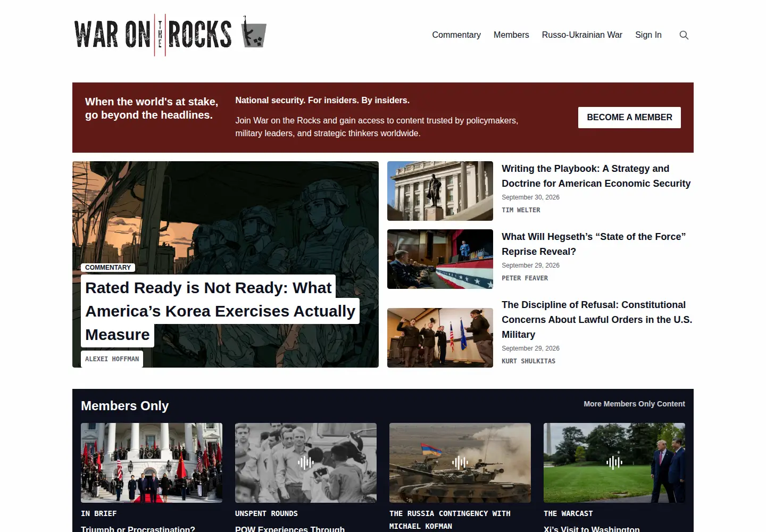
Task: Open More Members Only Content link
Action: coord(634,404)
